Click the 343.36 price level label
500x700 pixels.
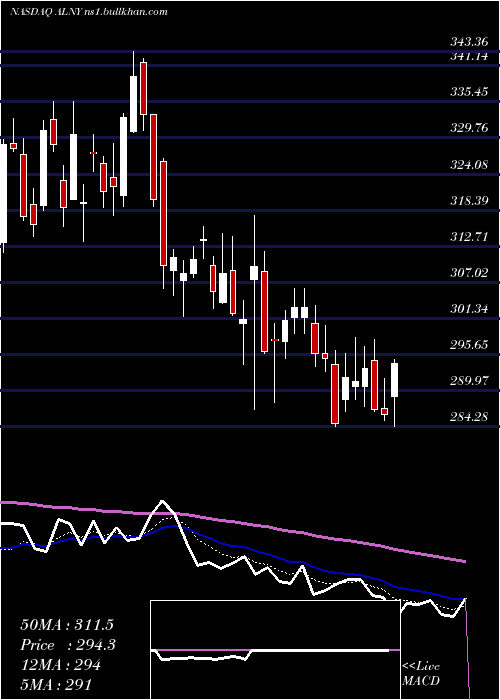(469, 43)
